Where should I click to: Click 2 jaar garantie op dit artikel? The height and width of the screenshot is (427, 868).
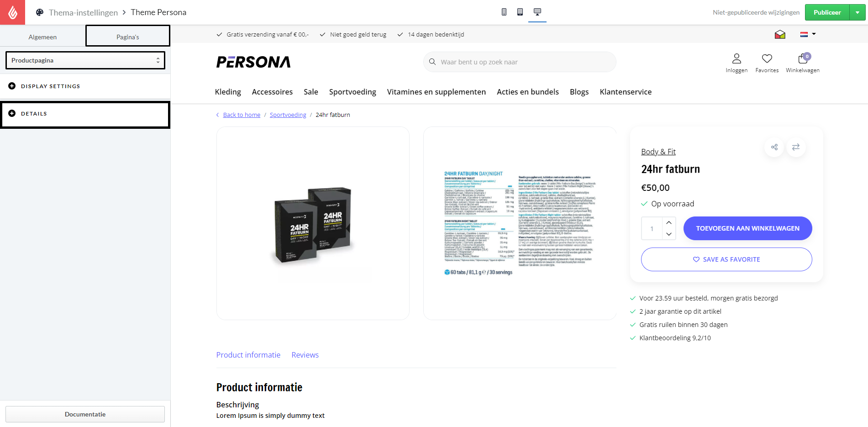pyautogui.click(x=680, y=311)
